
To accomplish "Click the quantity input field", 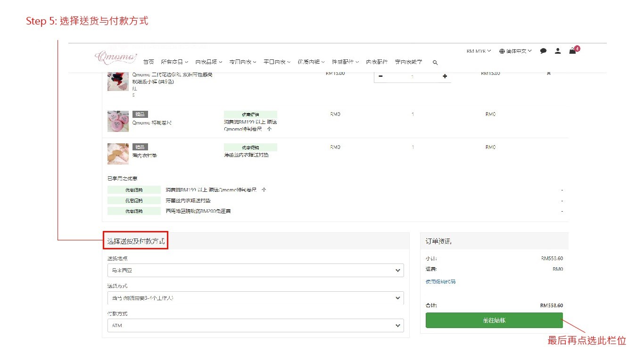I will (x=413, y=76).
